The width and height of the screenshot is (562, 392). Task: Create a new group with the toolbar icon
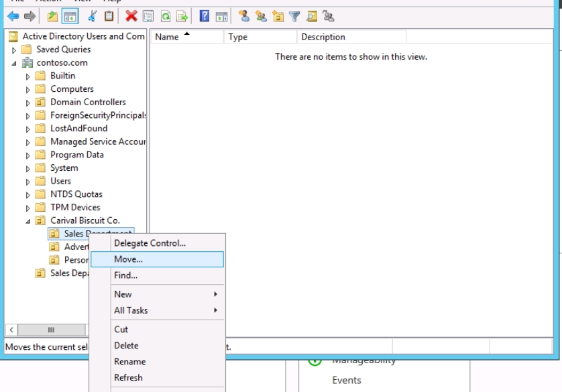coord(261,16)
